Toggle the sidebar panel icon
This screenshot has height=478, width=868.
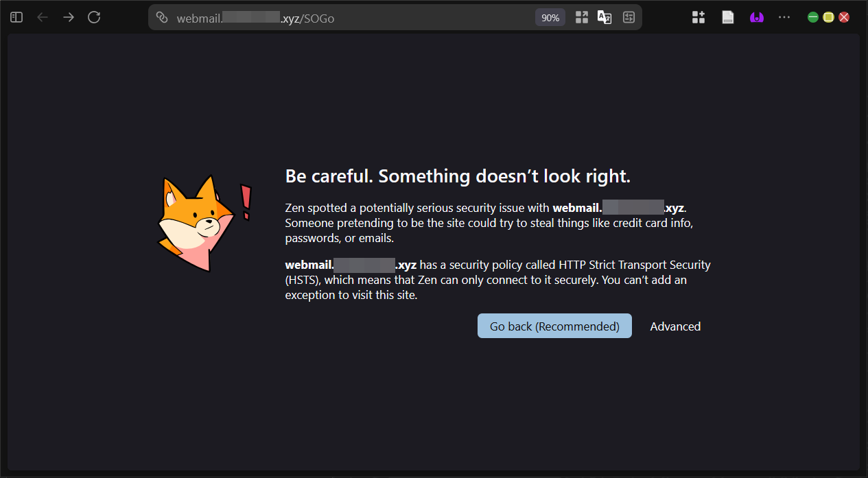[16, 17]
